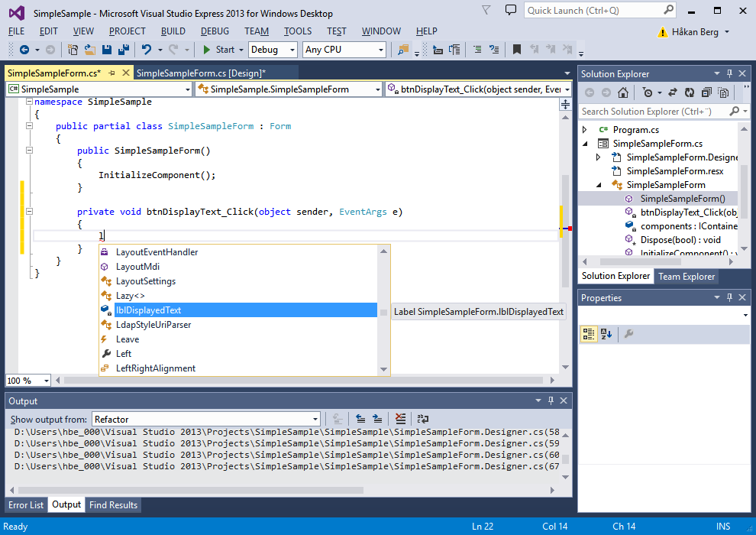Open the SimpleSample.SimpleSampleForm type dropdown
Image resolution: width=756 pixels, height=535 pixels.
coord(289,89)
